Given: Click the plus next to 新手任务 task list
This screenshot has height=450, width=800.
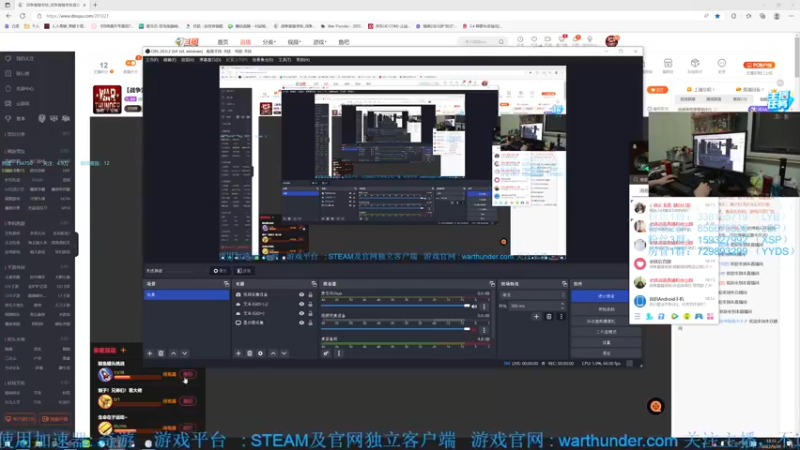Looking at the screenshot, I should coord(123,350).
